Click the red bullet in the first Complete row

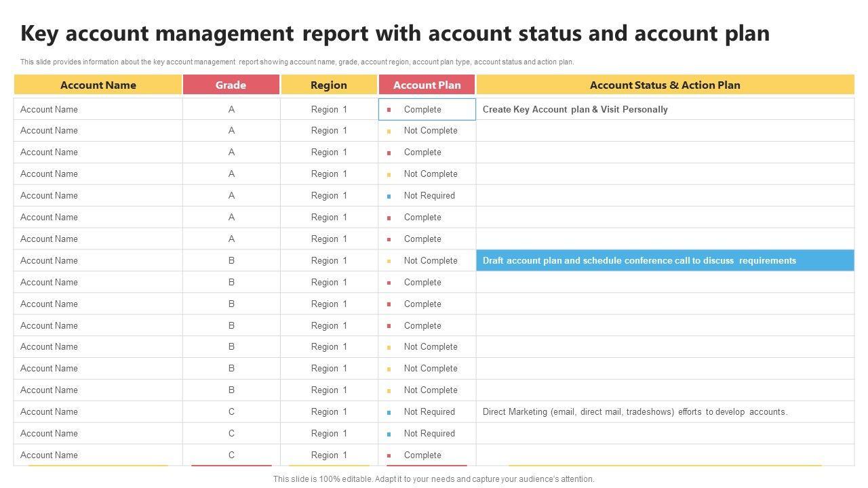pyautogui.click(x=389, y=110)
